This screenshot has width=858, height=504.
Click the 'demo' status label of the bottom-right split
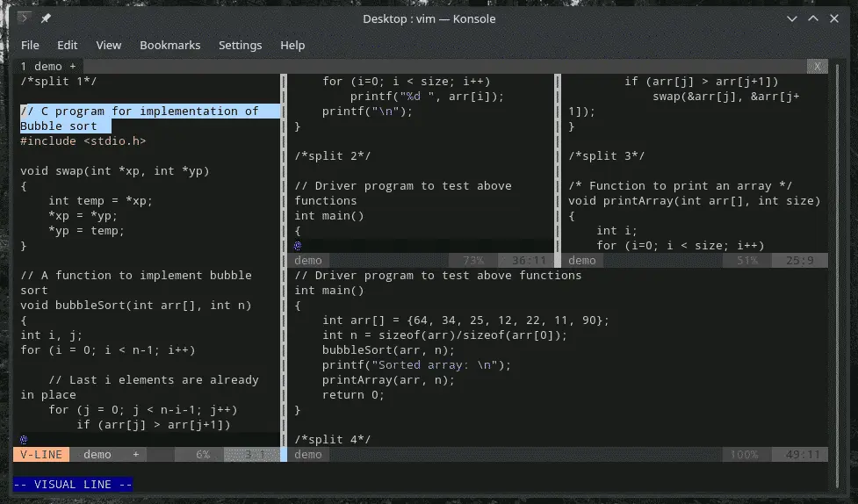pyautogui.click(x=308, y=455)
